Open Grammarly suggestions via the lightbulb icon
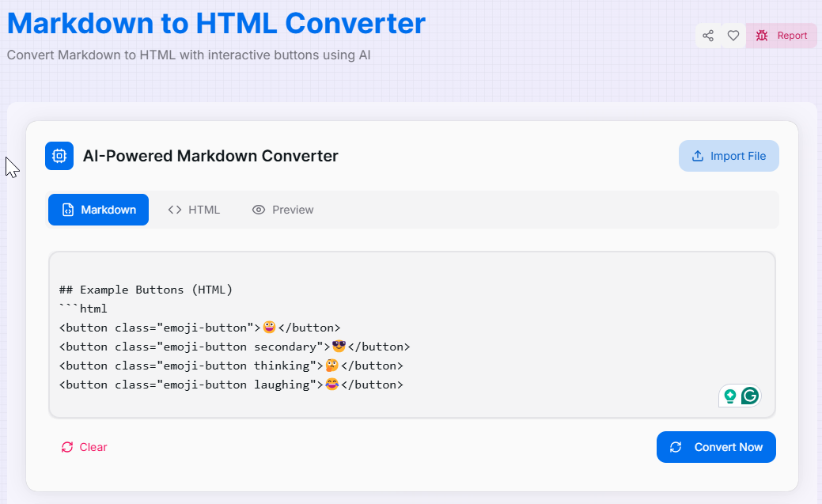Screen dimensions: 822x504 coord(730,396)
